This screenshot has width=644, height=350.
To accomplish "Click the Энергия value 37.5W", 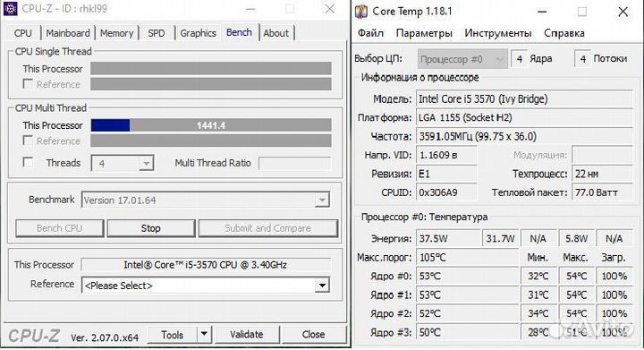I will (x=448, y=239).
